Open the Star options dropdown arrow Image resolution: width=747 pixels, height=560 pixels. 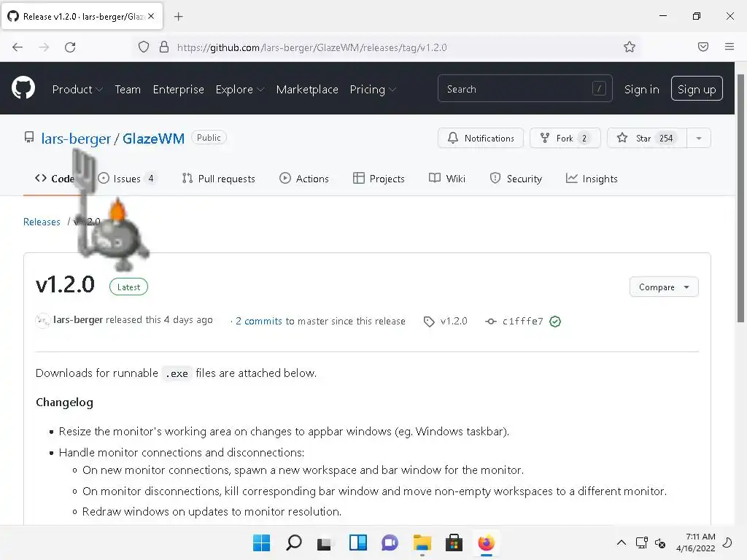[x=699, y=138]
